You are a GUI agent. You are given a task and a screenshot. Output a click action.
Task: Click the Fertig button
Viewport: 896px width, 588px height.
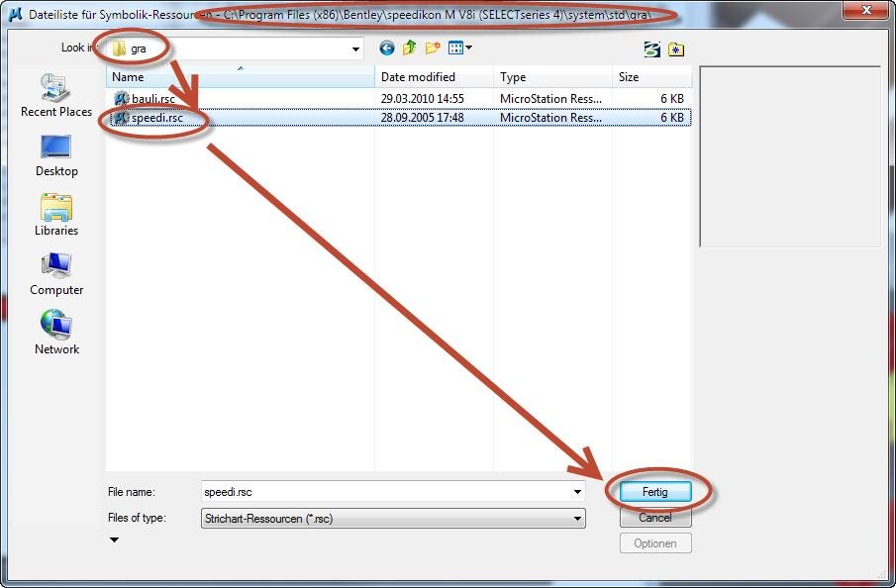655,492
